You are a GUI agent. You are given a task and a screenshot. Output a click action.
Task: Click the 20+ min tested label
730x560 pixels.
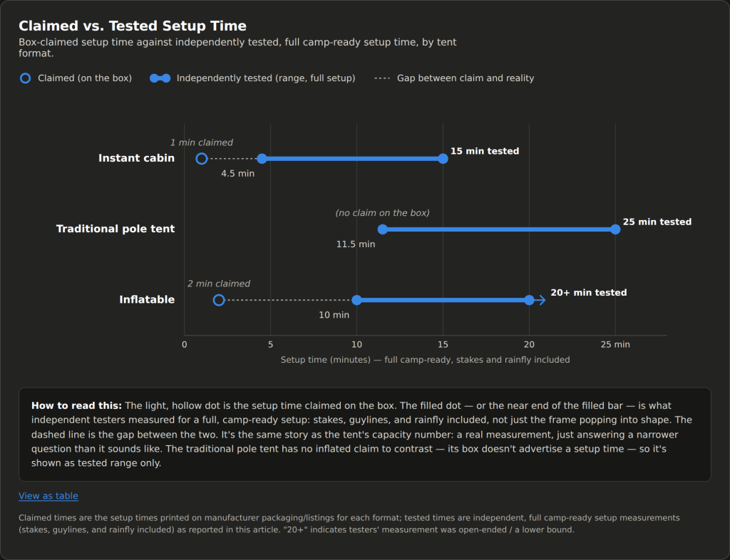589,293
